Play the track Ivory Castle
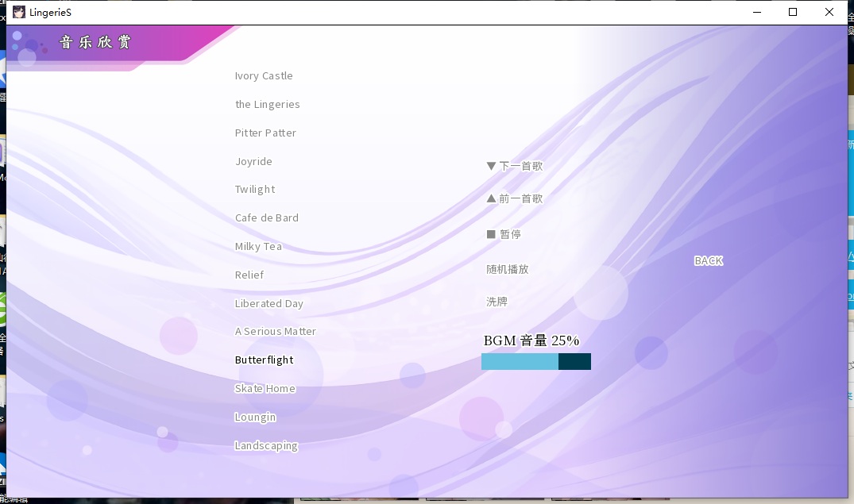854x504 pixels. pyautogui.click(x=264, y=75)
